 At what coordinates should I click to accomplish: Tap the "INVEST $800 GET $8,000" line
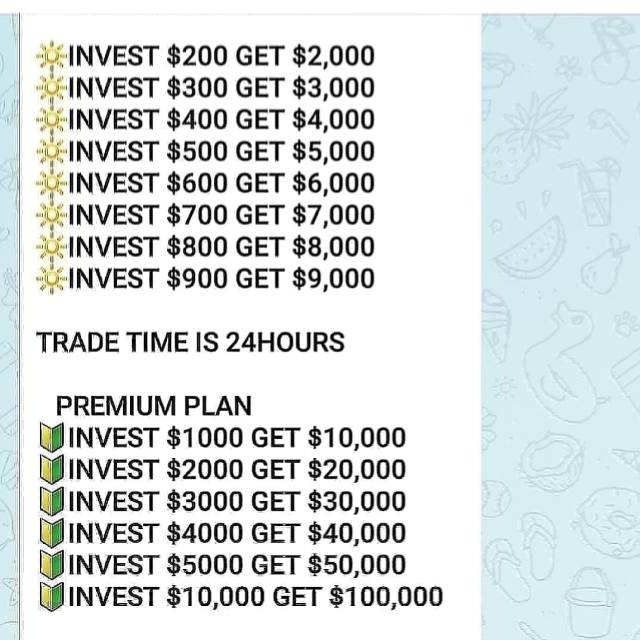pos(220,247)
